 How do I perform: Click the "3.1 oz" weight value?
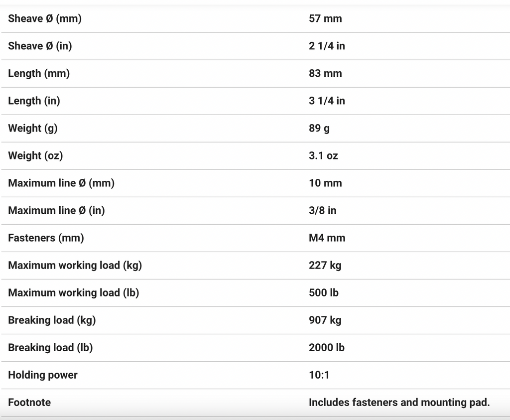click(x=323, y=156)
